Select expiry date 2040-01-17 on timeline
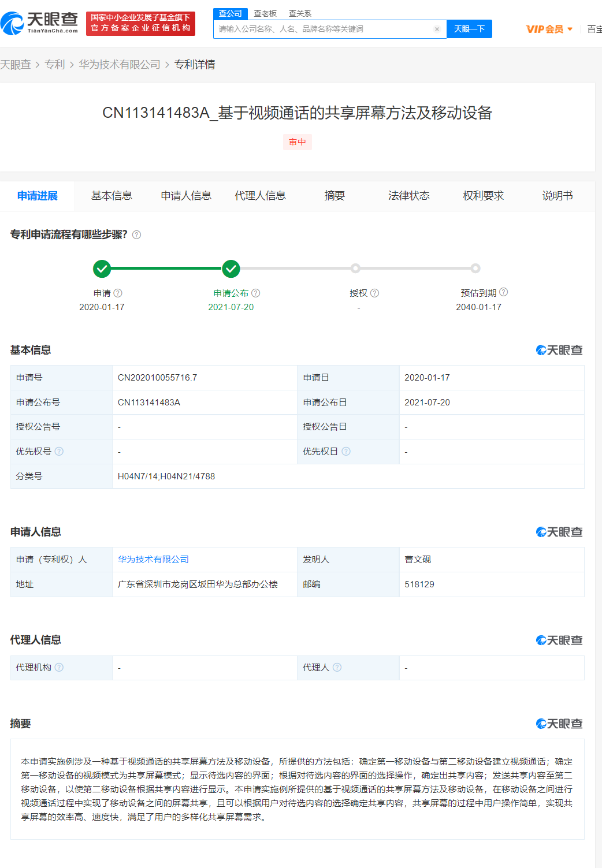The image size is (602, 868). click(x=478, y=307)
